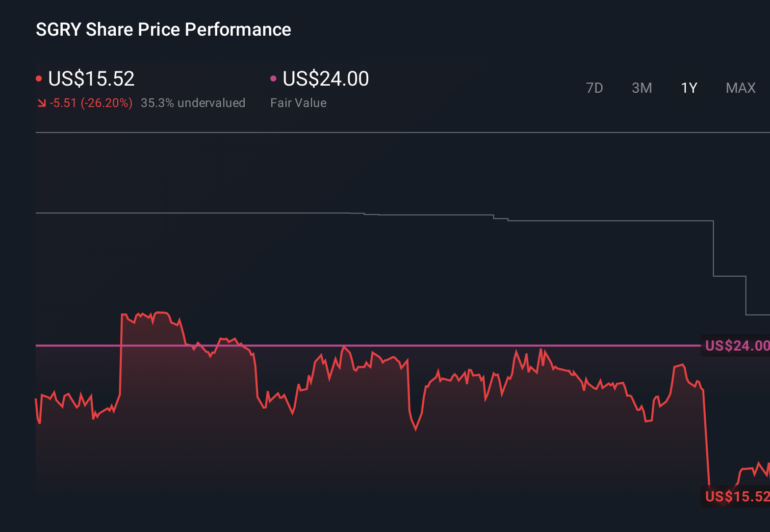
Task: Click the red downward trend arrow icon
Action: [x=41, y=102]
